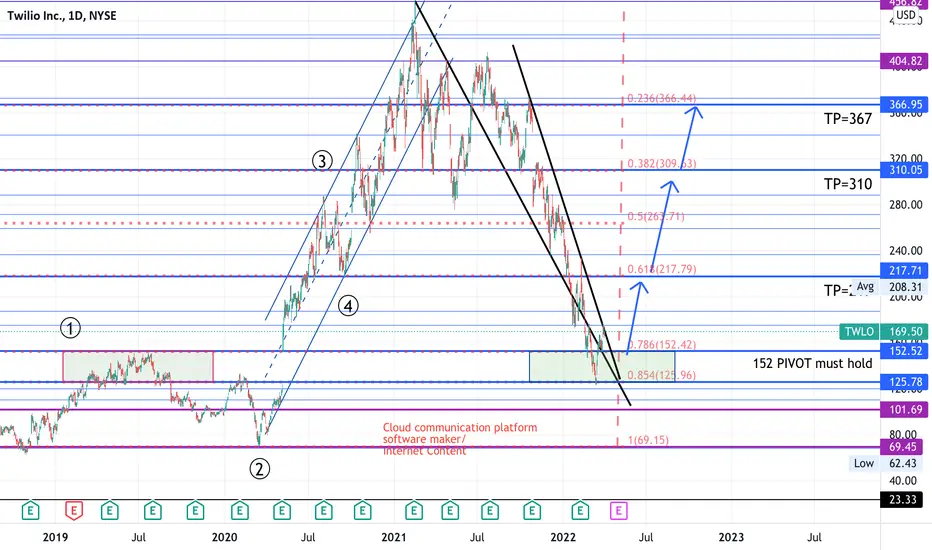Select the TP=367 text annotation
Screen dimensions: 932x550
pyautogui.click(x=848, y=119)
